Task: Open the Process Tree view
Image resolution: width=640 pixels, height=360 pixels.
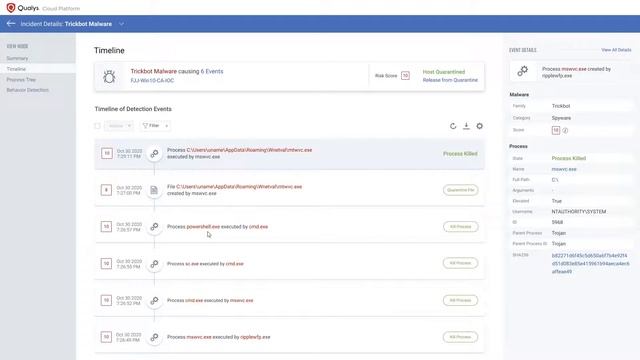Action: (x=21, y=80)
